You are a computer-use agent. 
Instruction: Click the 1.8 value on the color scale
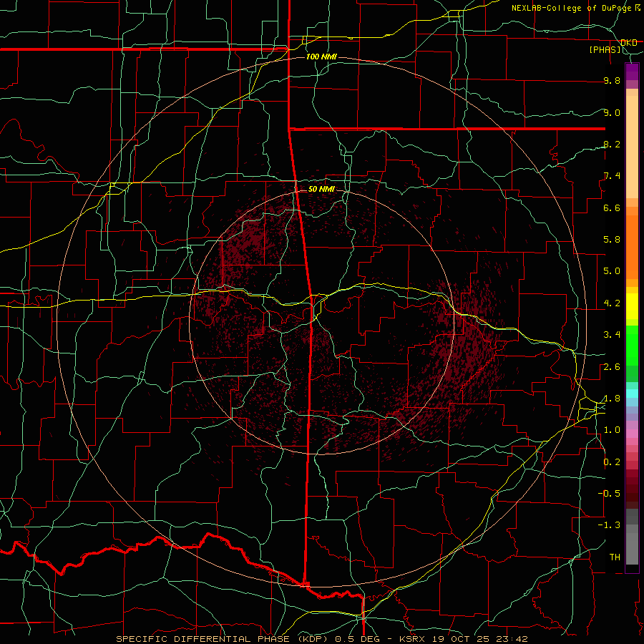pos(612,399)
